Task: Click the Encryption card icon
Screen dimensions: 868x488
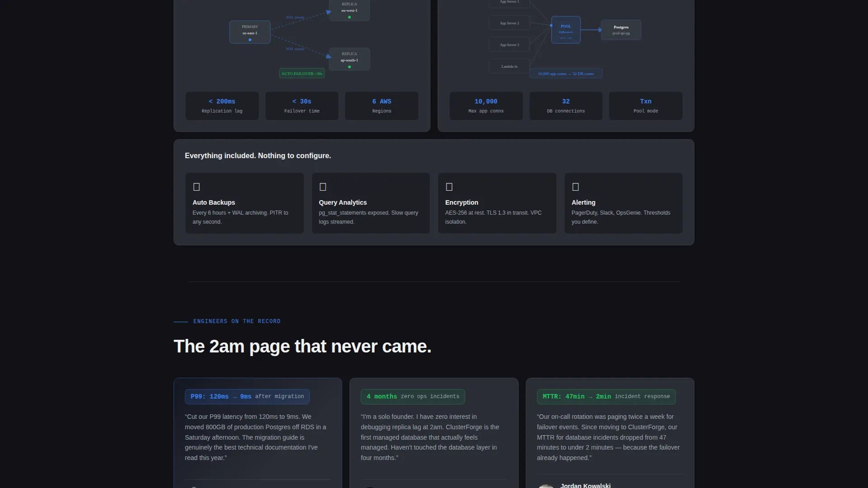Action: point(449,187)
